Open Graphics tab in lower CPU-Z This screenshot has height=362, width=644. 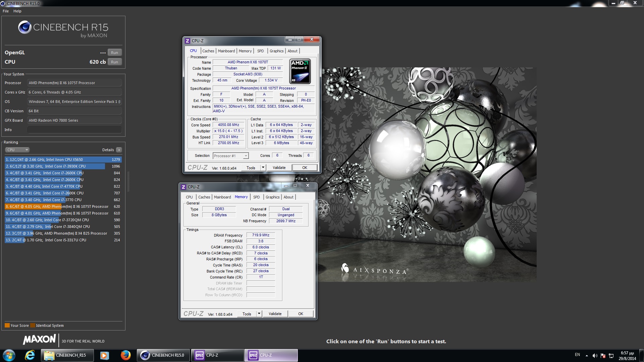point(272,197)
